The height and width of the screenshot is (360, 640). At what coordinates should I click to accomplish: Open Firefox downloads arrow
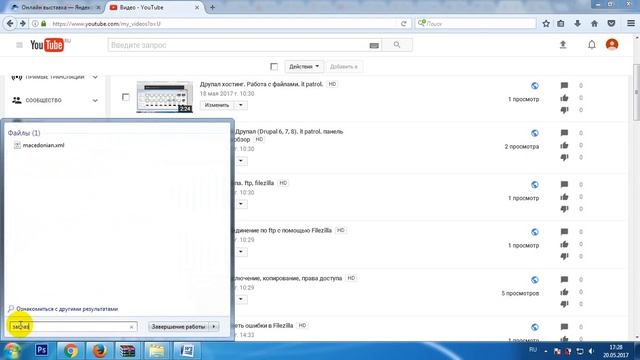[x=577, y=24]
